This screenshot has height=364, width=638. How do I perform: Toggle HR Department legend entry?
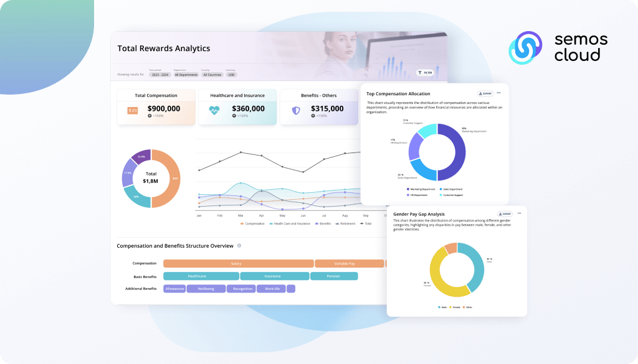tap(417, 195)
